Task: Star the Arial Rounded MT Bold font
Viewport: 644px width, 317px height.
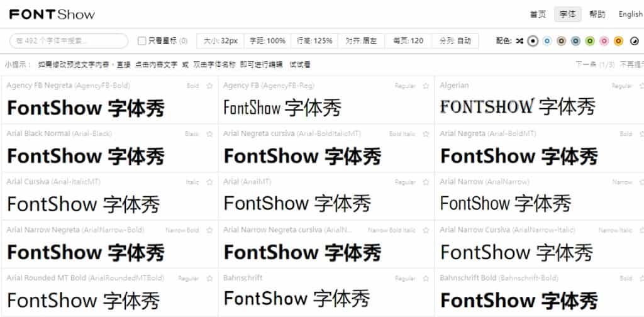Action: tap(209, 279)
